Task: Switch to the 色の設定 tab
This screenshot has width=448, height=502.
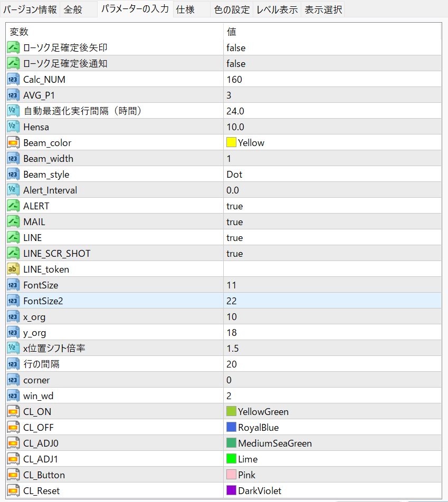Action: pyautogui.click(x=232, y=9)
